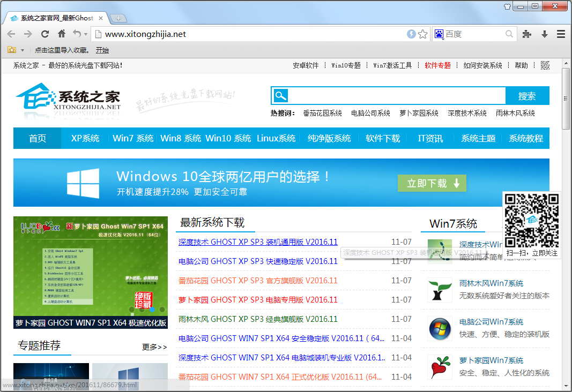Go to the browser home page
572x392 pixels.
coord(62,34)
